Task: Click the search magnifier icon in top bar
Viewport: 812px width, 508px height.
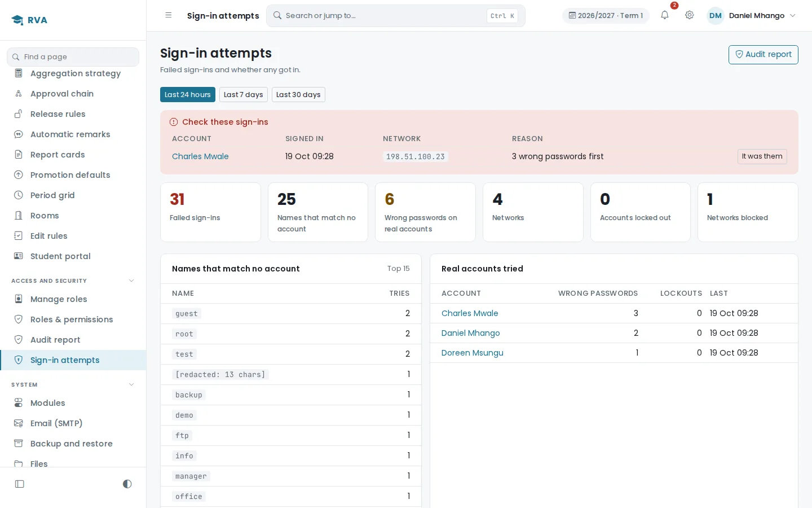Action: click(x=277, y=16)
